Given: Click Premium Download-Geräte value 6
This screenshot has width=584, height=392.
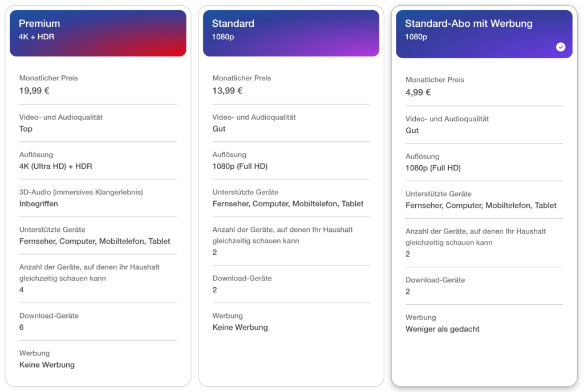Looking at the screenshot, I should pyautogui.click(x=21, y=327).
